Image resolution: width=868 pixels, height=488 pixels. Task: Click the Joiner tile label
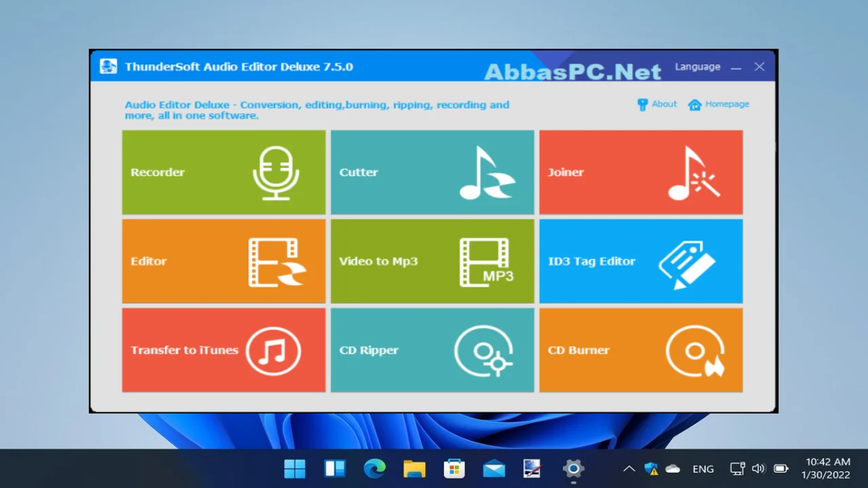pyautogui.click(x=566, y=172)
